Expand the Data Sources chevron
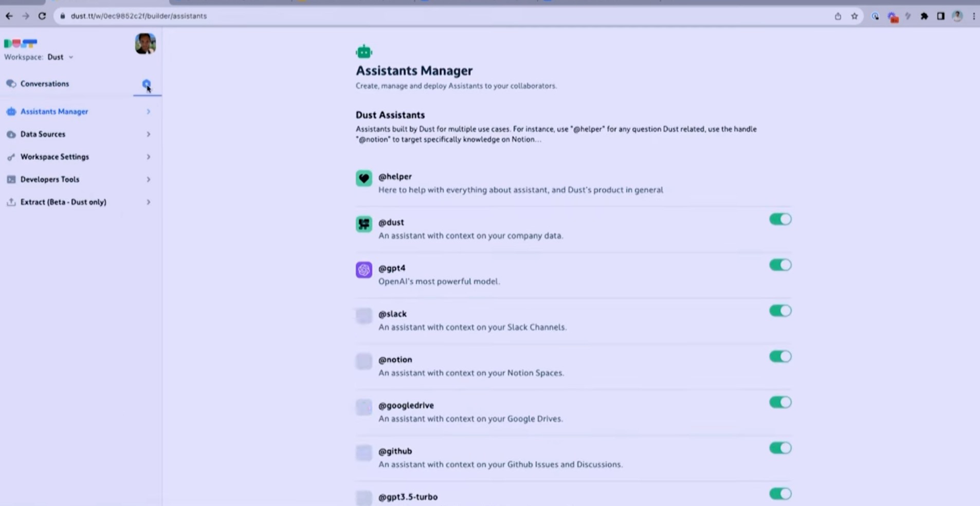This screenshot has width=980, height=506. point(148,134)
